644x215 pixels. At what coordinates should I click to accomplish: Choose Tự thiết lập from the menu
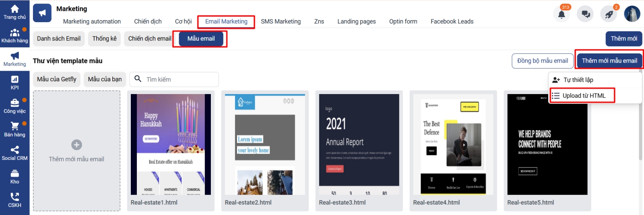pyautogui.click(x=578, y=80)
